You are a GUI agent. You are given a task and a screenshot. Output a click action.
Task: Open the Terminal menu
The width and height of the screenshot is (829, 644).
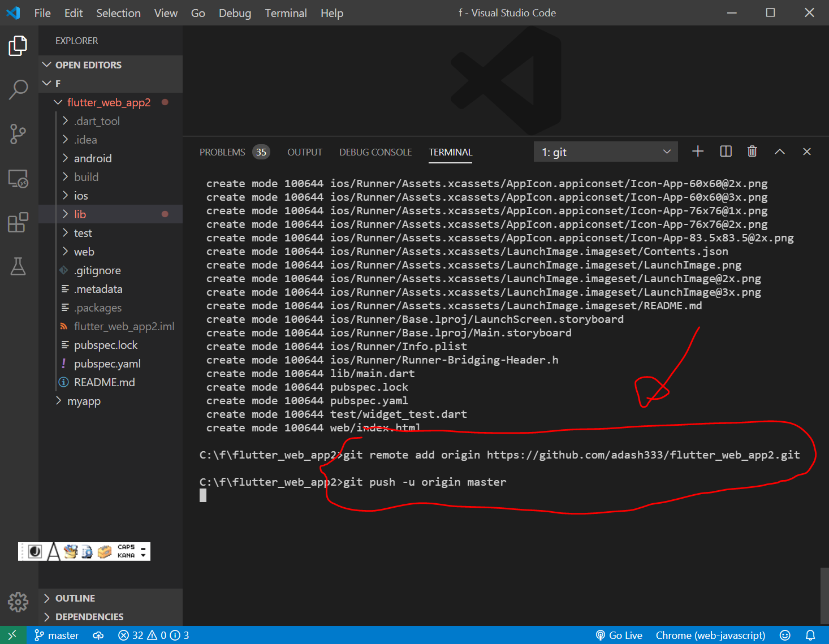coord(286,12)
